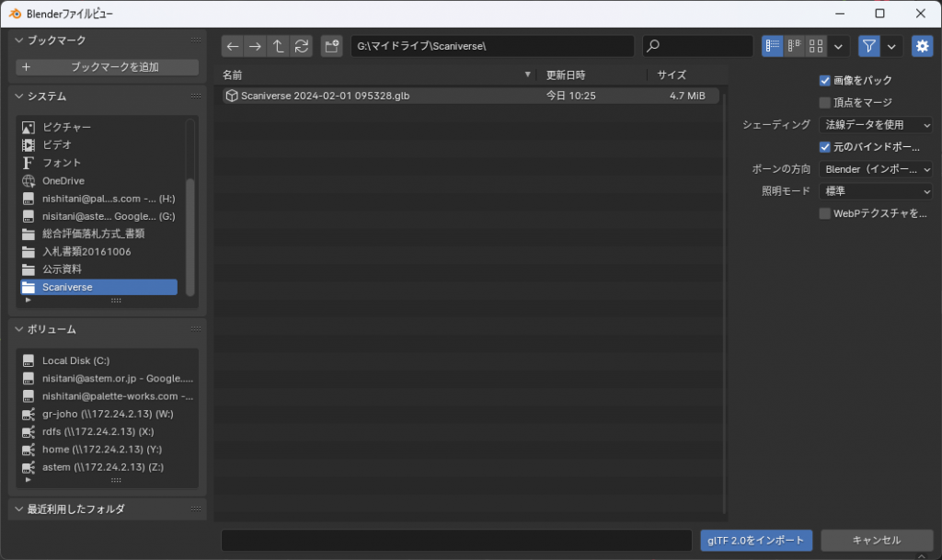Open 照明モード dropdown
The image size is (942, 560).
[876, 191]
